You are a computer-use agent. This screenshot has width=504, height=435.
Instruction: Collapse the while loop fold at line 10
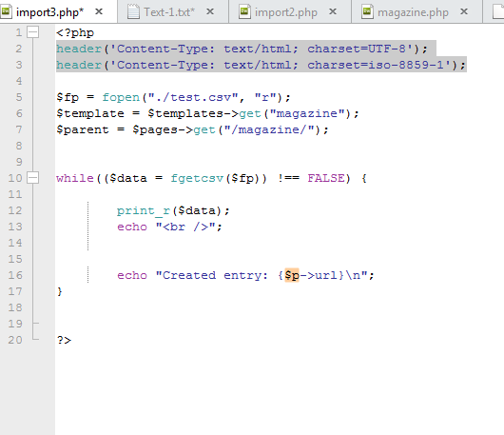click(32, 178)
